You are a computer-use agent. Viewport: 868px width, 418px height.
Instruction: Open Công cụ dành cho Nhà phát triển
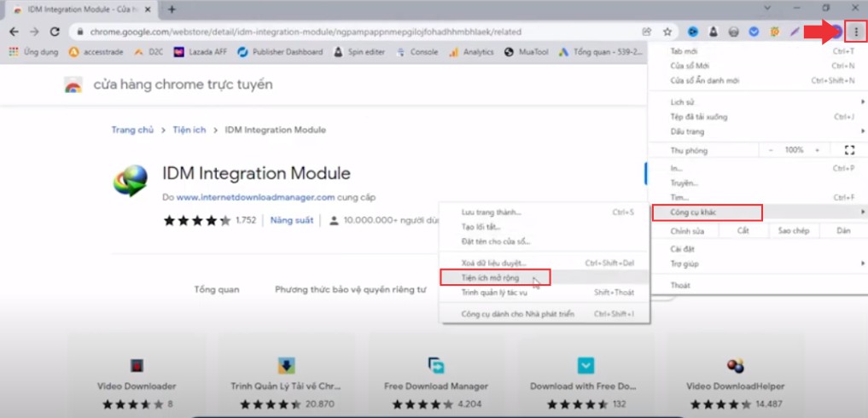click(545, 314)
